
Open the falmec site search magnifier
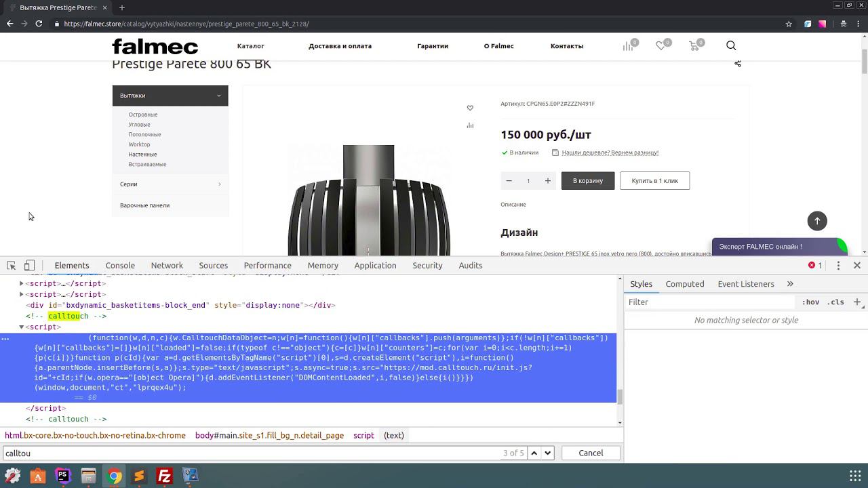pyautogui.click(x=731, y=45)
